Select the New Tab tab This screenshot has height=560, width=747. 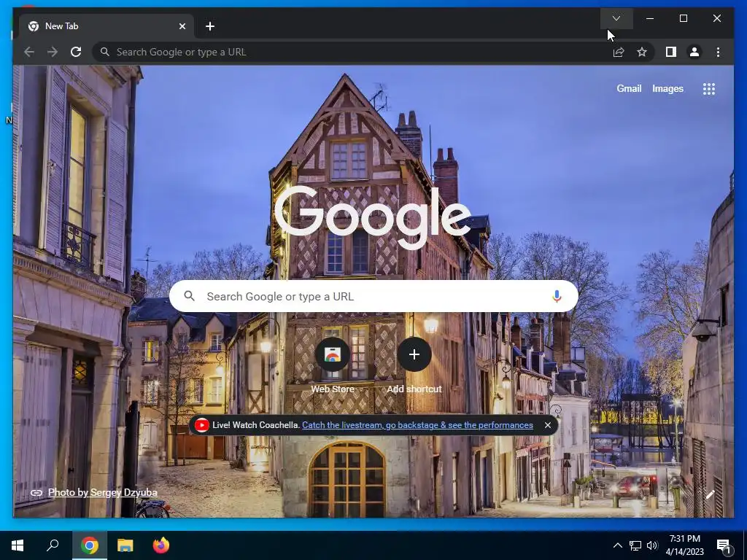pos(106,26)
